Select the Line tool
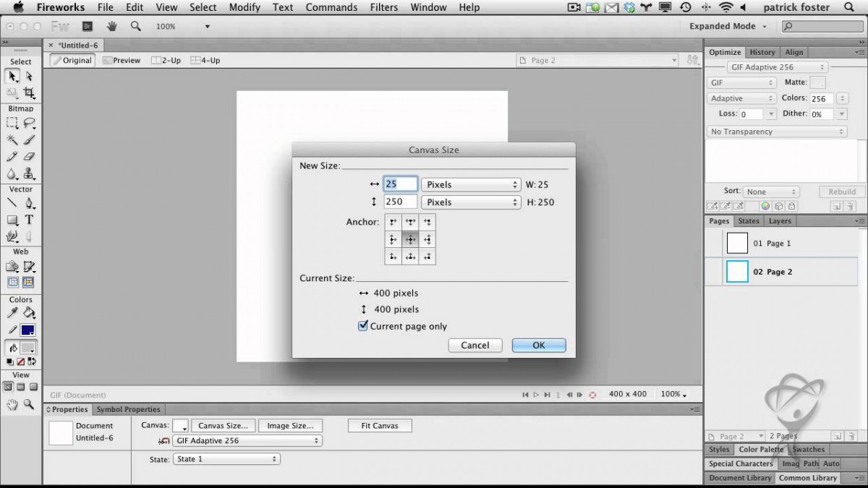This screenshot has height=488, width=868. click(x=13, y=203)
